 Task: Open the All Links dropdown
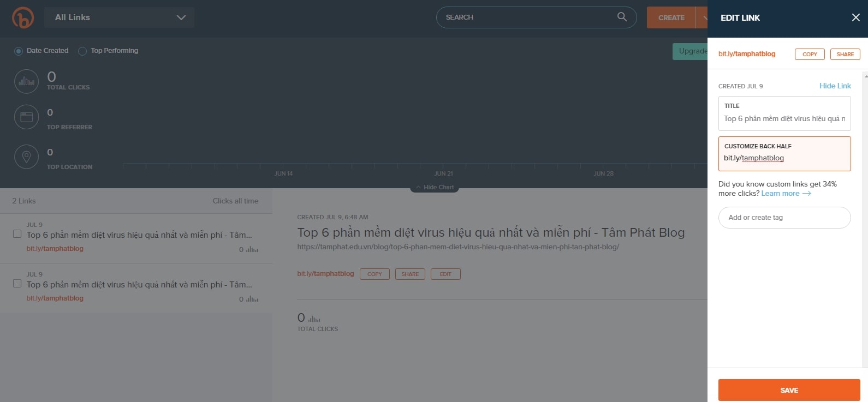coord(119,17)
